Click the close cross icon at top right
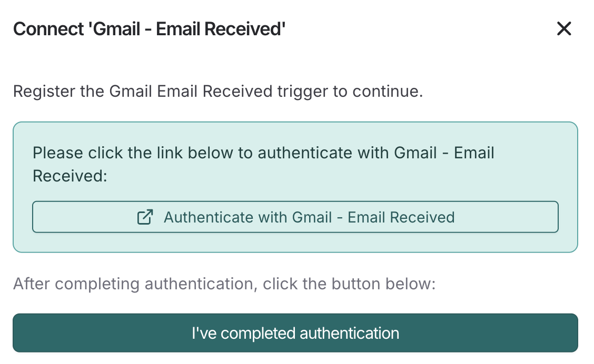This screenshot has height=364, width=594. tap(564, 29)
